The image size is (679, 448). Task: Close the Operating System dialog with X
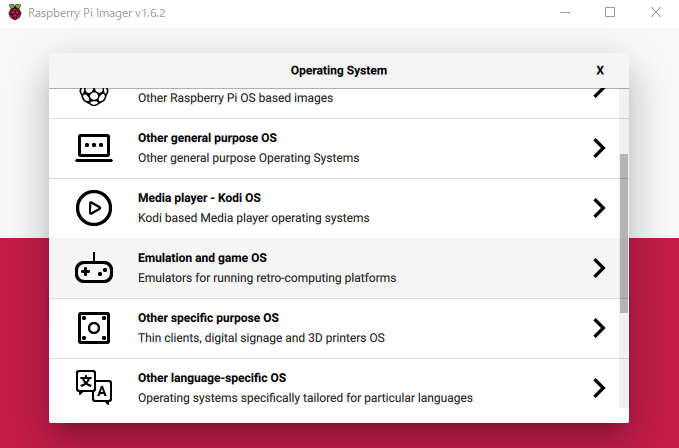(x=600, y=71)
